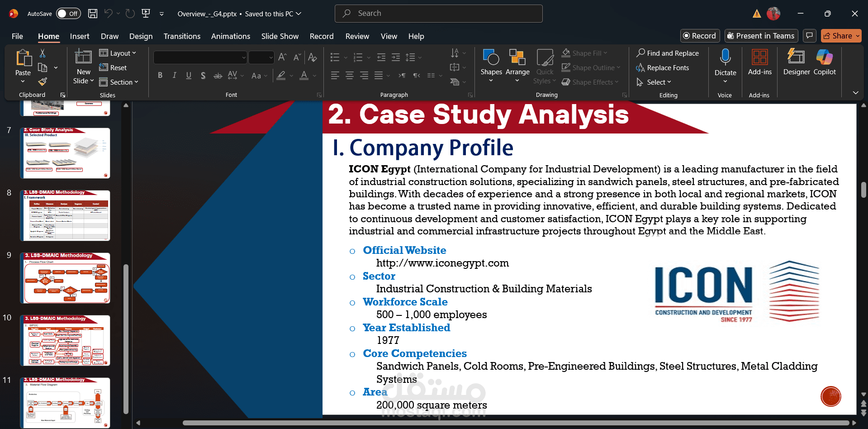
Task: Click the Copy icon
Action: [x=43, y=67]
